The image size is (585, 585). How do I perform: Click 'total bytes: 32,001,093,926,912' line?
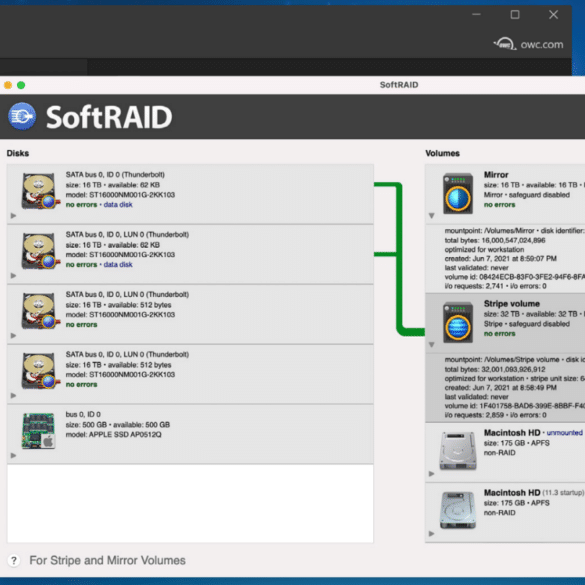495,369
